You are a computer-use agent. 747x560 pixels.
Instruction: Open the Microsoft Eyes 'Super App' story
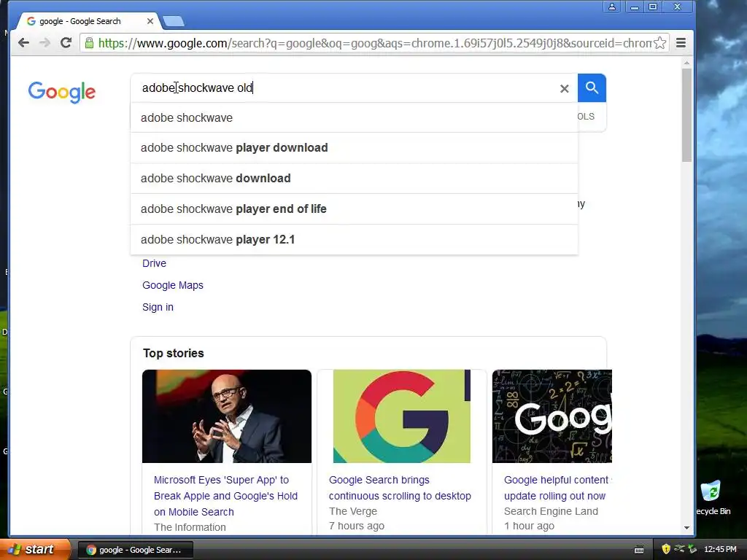(x=225, y=496)
